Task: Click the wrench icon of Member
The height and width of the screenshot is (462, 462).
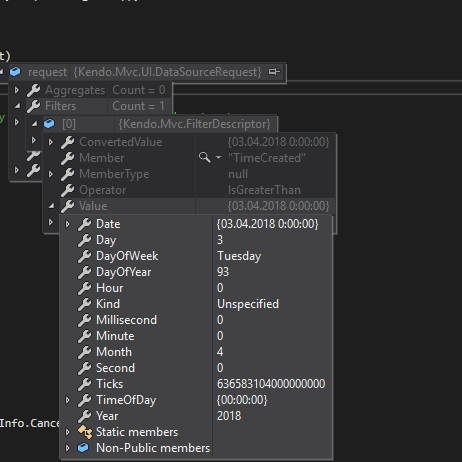Action: coord(68,158)
